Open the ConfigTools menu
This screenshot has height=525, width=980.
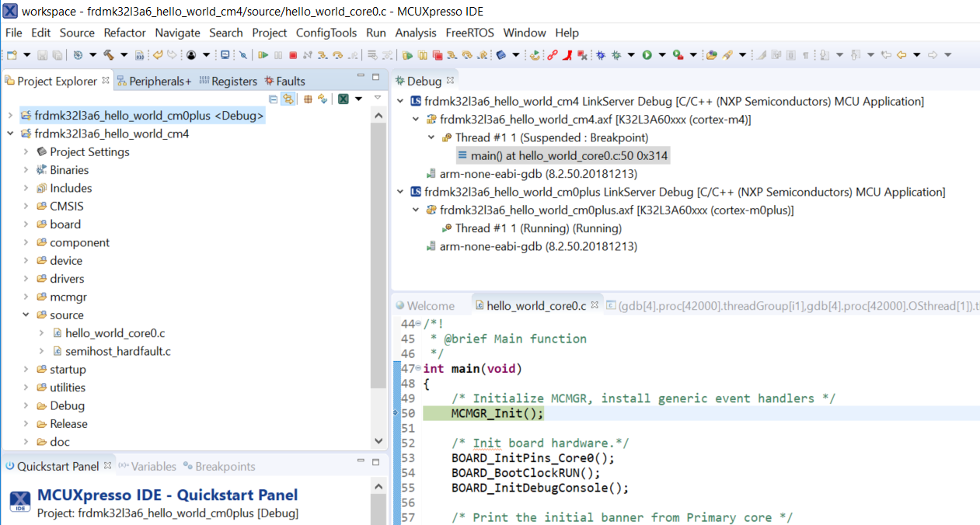coord(326,33)
